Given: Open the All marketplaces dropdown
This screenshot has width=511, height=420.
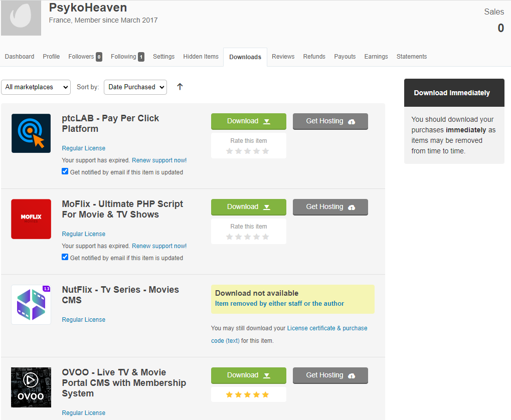Looking at the screenshot, I should (x=36, y=87).
